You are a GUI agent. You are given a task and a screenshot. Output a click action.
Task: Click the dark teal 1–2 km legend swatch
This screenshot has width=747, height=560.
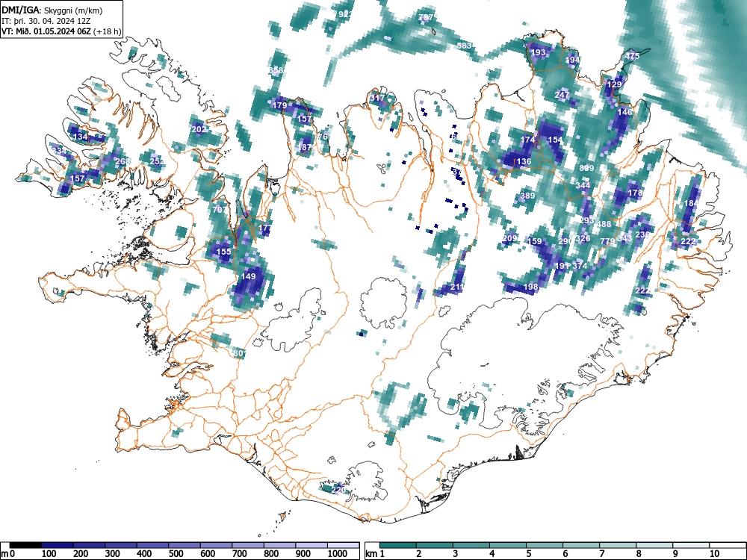(398, 545)
